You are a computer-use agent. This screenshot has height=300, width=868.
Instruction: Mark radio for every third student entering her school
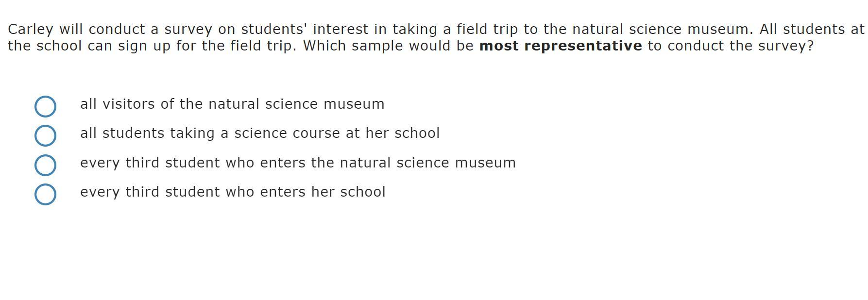tap(45, 194)
